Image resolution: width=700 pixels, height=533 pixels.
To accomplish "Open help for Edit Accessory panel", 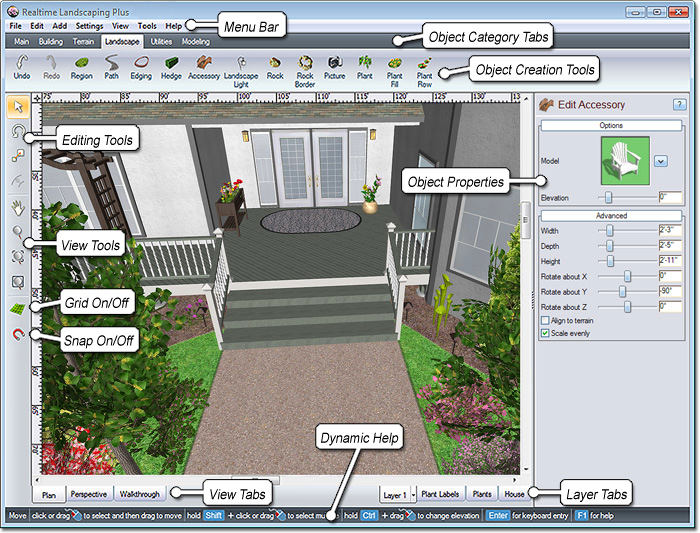I will [x=679, y=104].
